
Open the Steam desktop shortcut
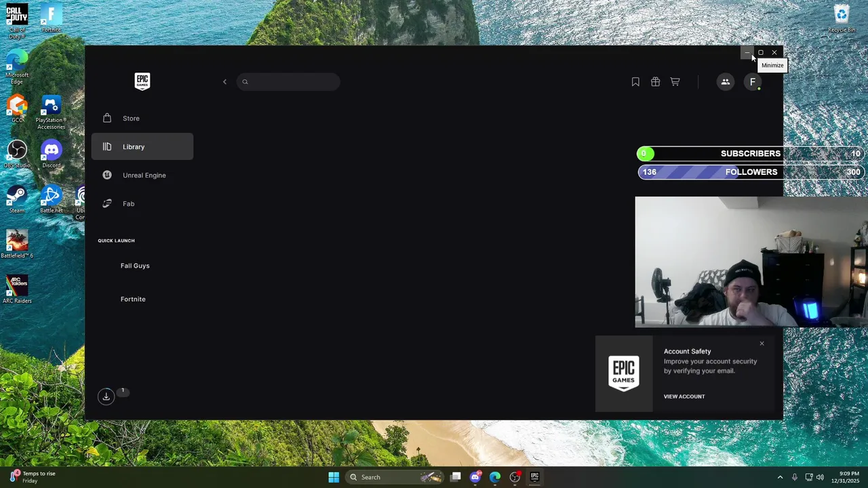click(x=17, y=199)
